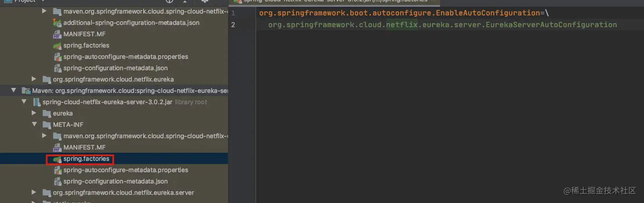The image size is (644, 203).
Task: Click the Maven library icon beside 'Maven: org.springframework.cloud'
Action: click(26, 91)
